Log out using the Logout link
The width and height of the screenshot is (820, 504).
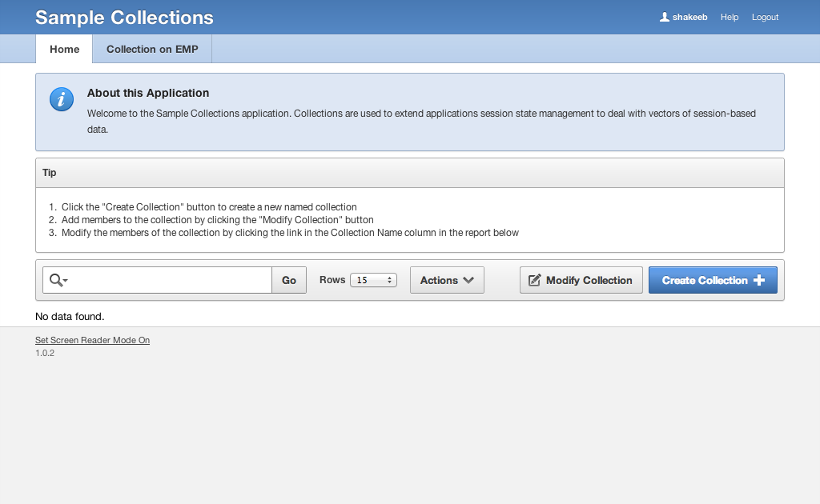point(765,17)
